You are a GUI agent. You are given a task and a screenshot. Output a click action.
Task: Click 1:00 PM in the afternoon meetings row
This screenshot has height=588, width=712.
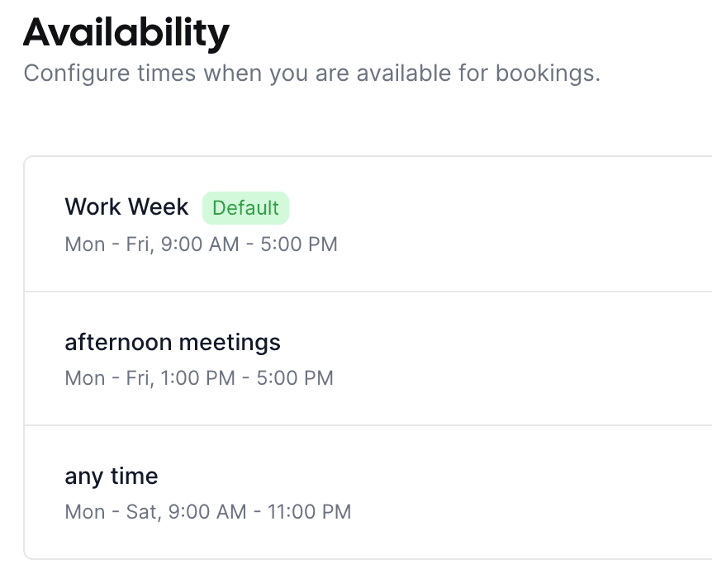tap(198, 377)
